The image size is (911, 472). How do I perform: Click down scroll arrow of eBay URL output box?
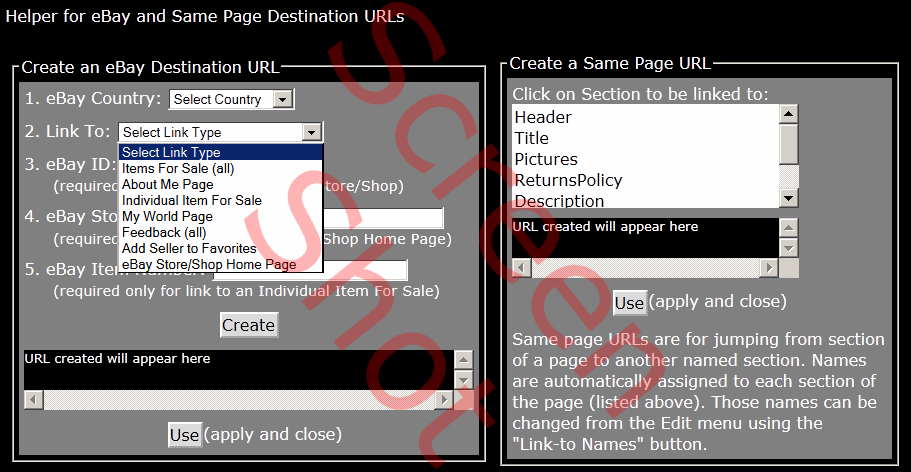(x=463, y=380)
